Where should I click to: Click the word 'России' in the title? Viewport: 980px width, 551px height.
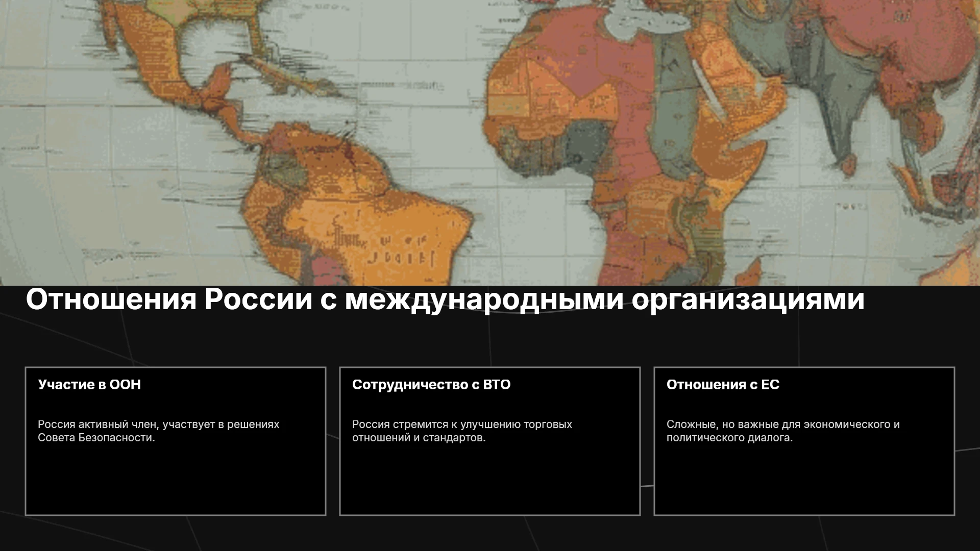[258, 299]
